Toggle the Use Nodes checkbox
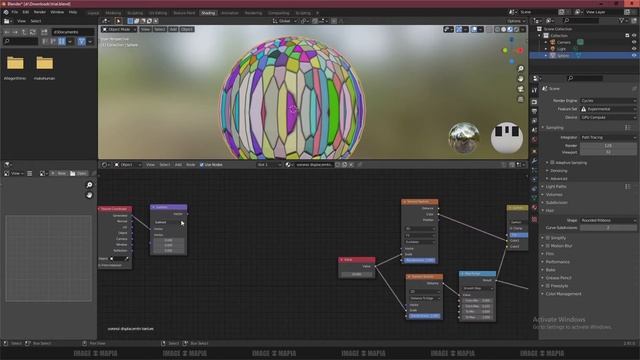 [x=202, y=164]
